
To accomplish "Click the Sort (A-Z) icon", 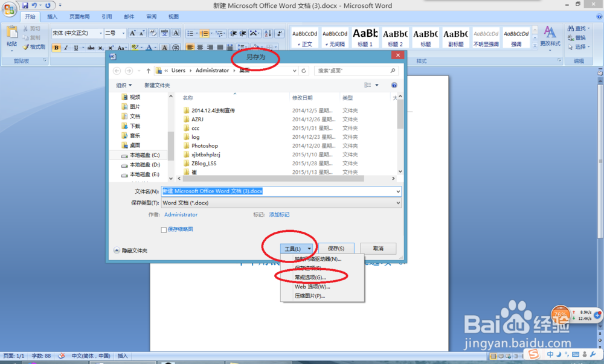I will [x=268, y=33].
